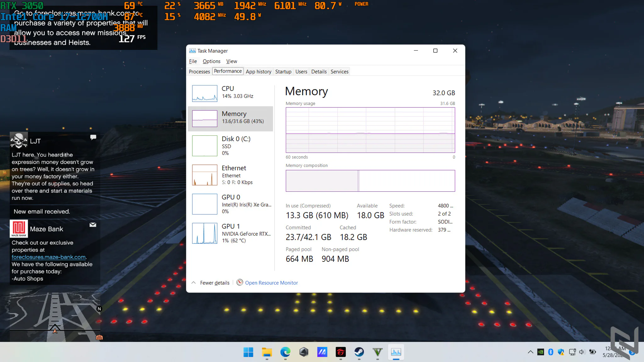Select GPU 0 Intel Iris Xe entry
644x362 pixels.
[230, 204]
